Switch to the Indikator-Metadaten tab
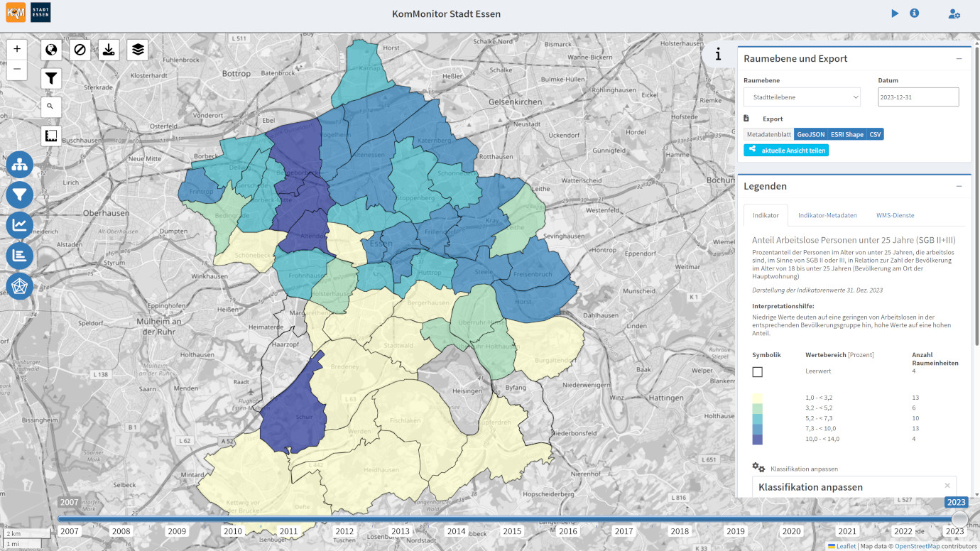 click(827, 215)
